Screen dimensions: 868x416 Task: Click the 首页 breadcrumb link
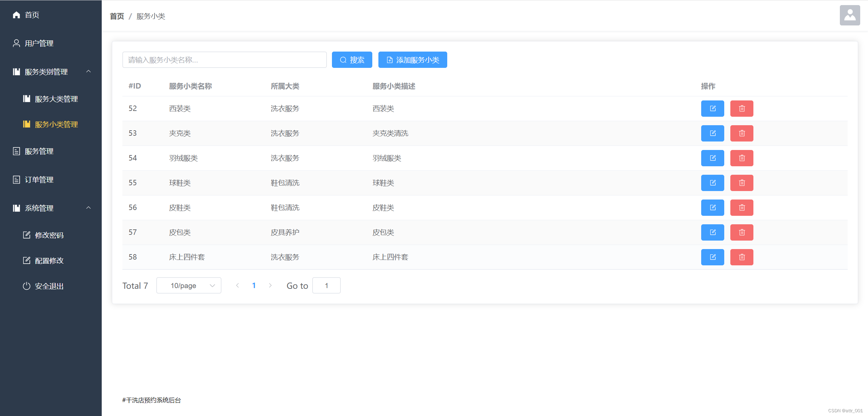117,16
